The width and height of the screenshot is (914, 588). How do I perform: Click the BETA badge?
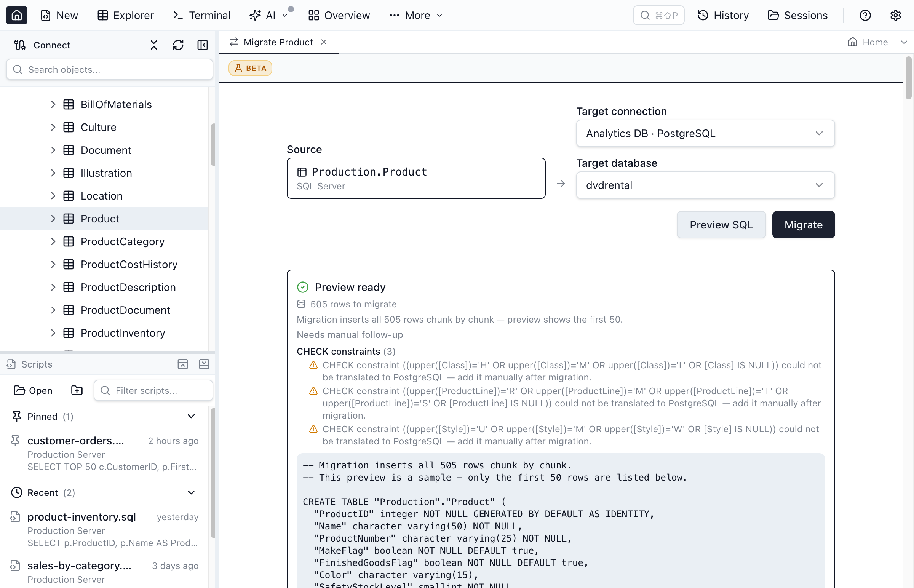click(250, 68)
